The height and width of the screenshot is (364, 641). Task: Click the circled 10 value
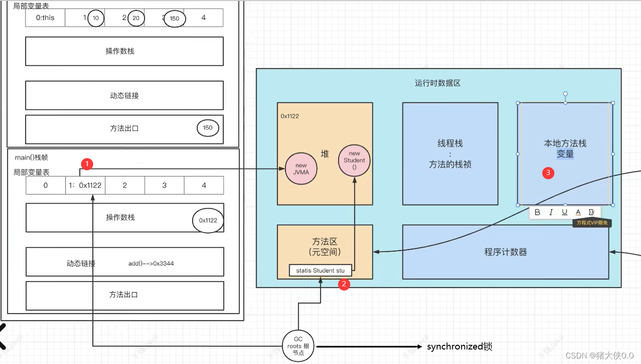pos(96,18)
